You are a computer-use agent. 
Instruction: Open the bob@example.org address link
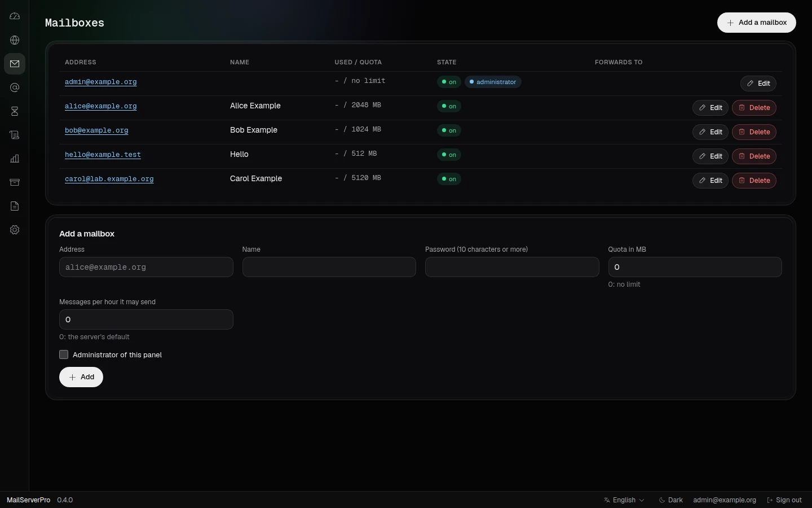pyautogui.click(x=96, y=130)
